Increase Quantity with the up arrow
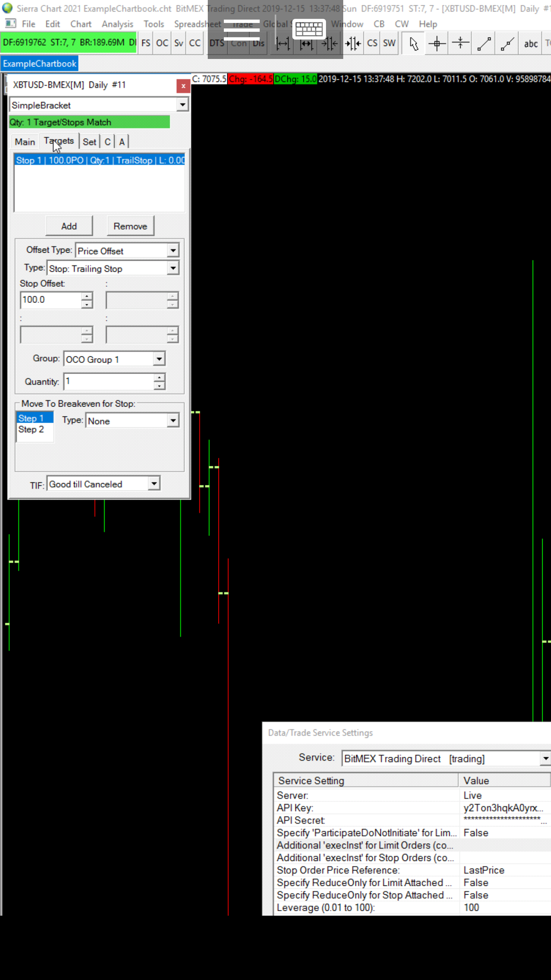 [x=160, y=378]
